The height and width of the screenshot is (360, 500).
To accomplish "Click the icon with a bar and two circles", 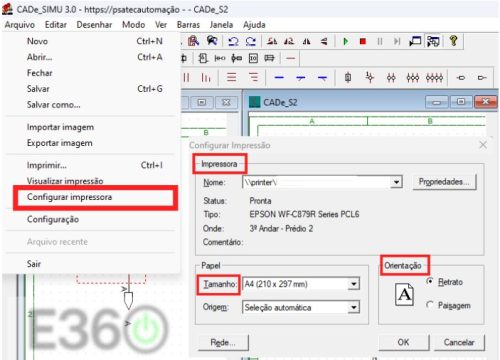I will (x=220, y=58).
